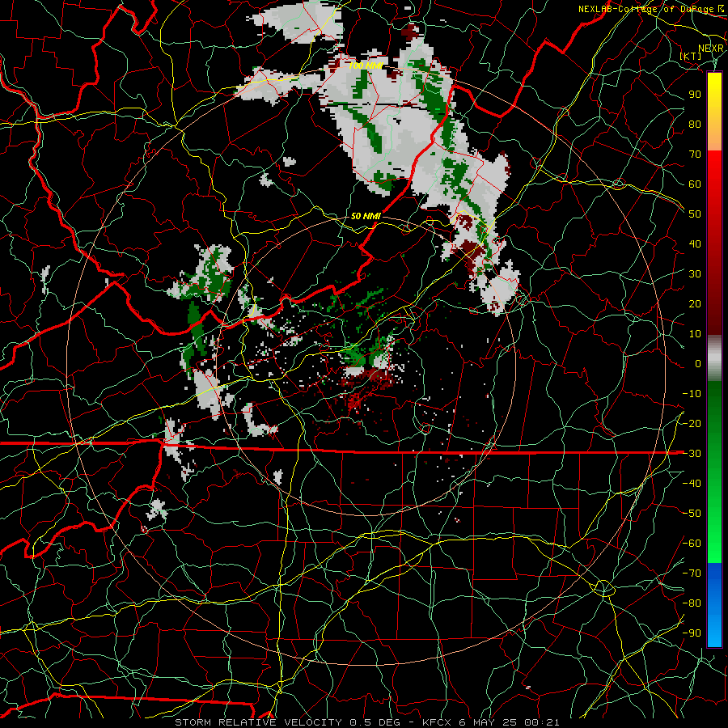Click the -80 value on the velocity scale
The image size is (728, 728).
tap(692, 603)
